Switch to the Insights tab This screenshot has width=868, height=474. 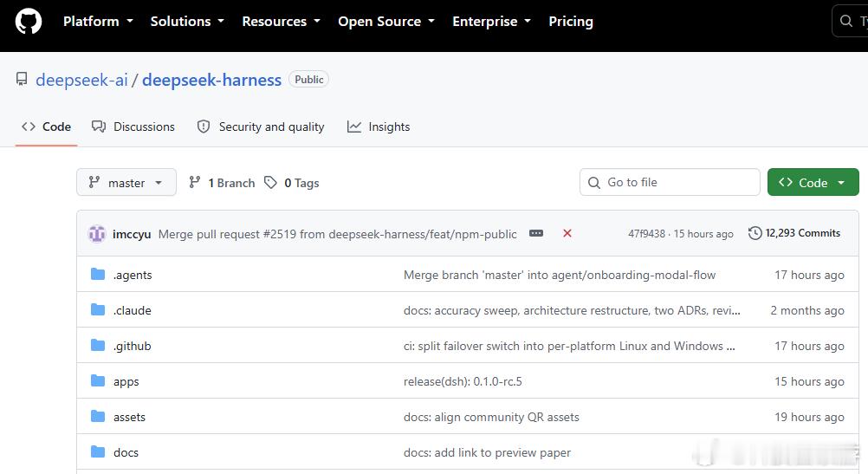coord(379,127)
